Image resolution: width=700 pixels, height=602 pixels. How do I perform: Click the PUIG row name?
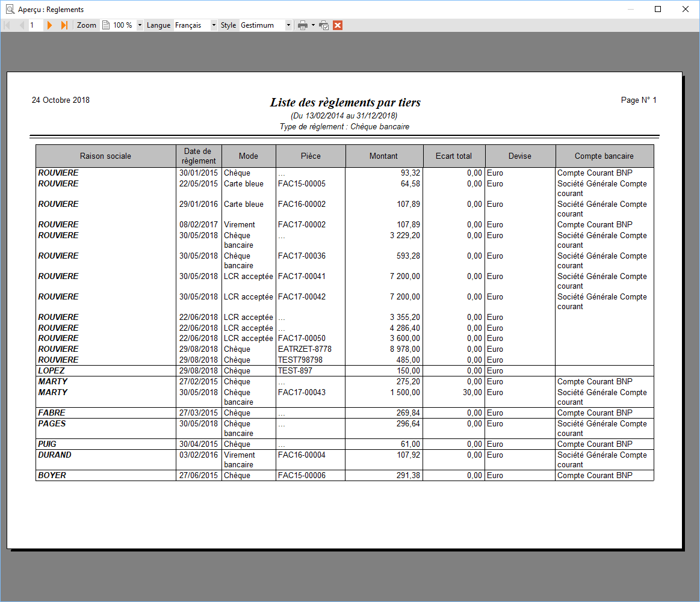[x=48, y=444]
